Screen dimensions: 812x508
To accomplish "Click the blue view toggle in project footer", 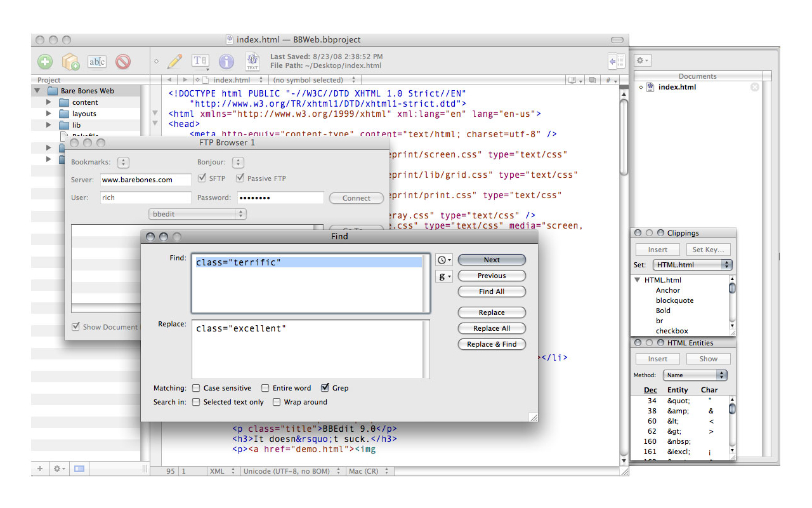I will tap(79, 469).
